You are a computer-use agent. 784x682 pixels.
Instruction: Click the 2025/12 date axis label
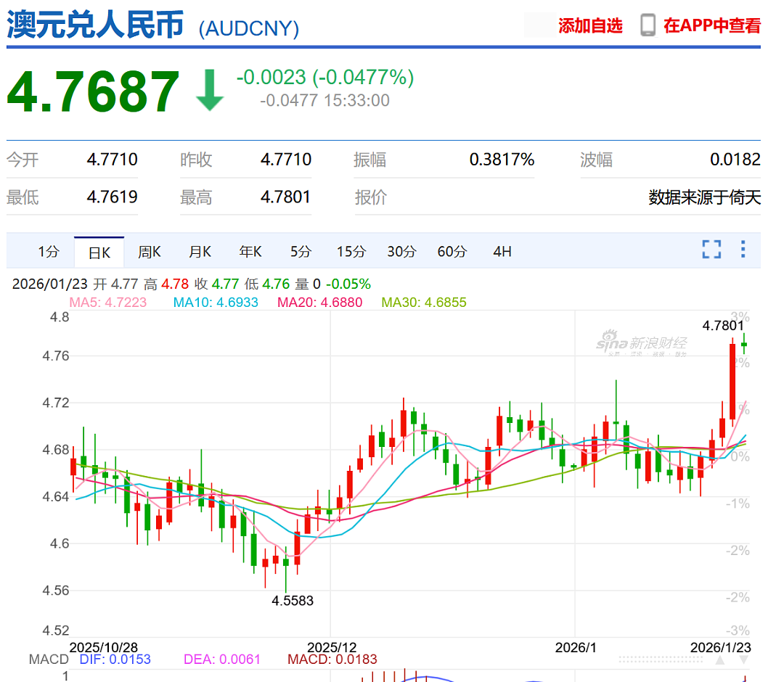(x=332, y=647)
